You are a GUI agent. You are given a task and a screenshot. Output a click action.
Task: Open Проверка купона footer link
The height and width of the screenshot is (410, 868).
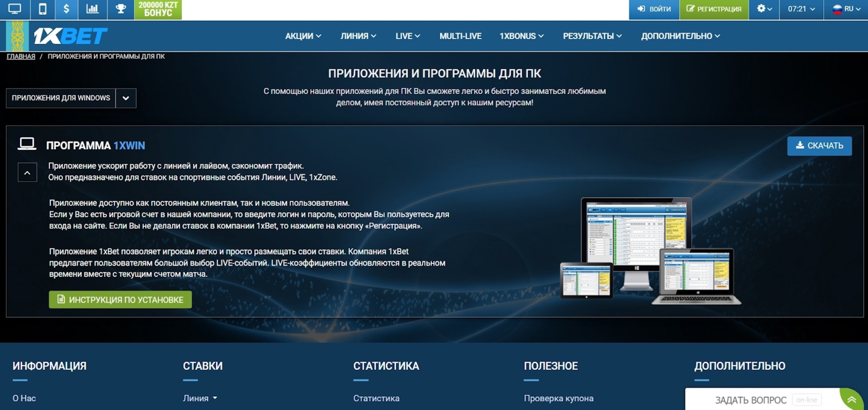559,398
